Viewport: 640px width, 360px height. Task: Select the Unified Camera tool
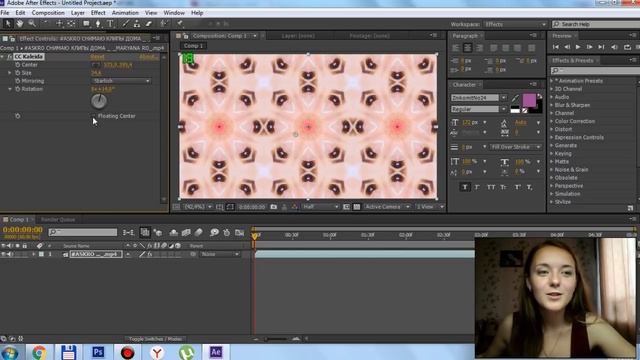[x=60, y=24]
